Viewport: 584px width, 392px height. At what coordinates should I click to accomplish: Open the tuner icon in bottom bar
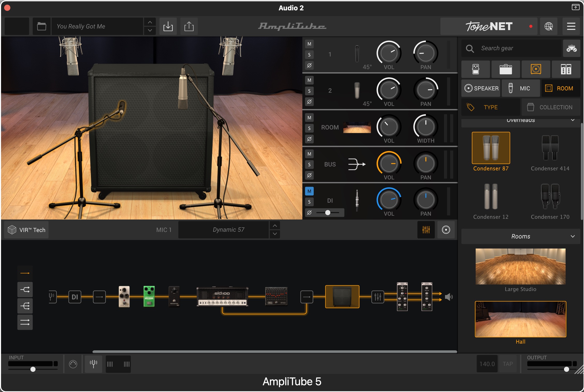pyautogui.click(x=93, y=364)
